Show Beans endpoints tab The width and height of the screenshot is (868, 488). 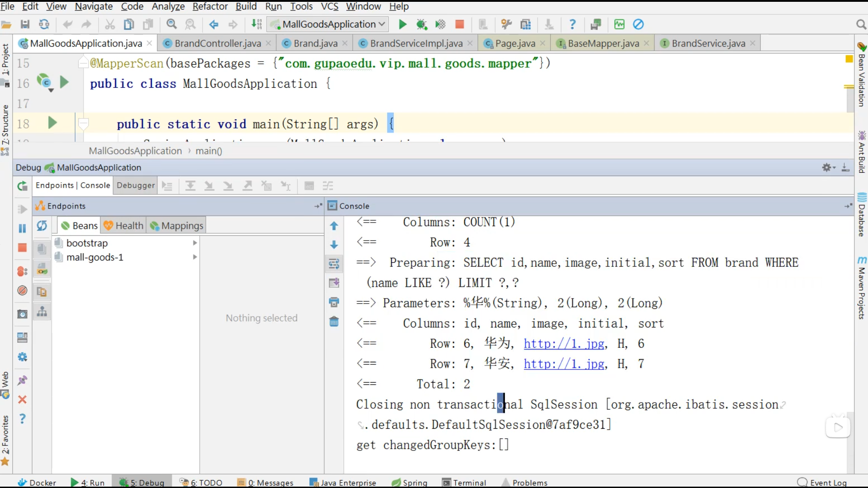(80, 226)
